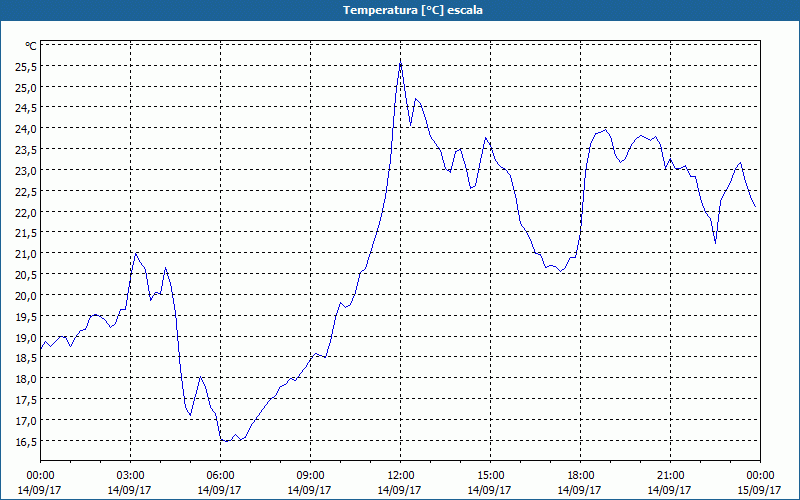Screen dimensions: 800x500
Task: Select the "14/09/17" date under 03:00
Action: pyautogui.click(x=130, y=490)
